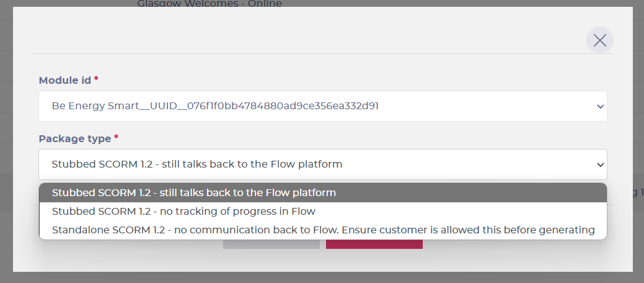Click the red asterisk beside Package type
The width and height of the screenshot is (644, 283).
[117, 137]
